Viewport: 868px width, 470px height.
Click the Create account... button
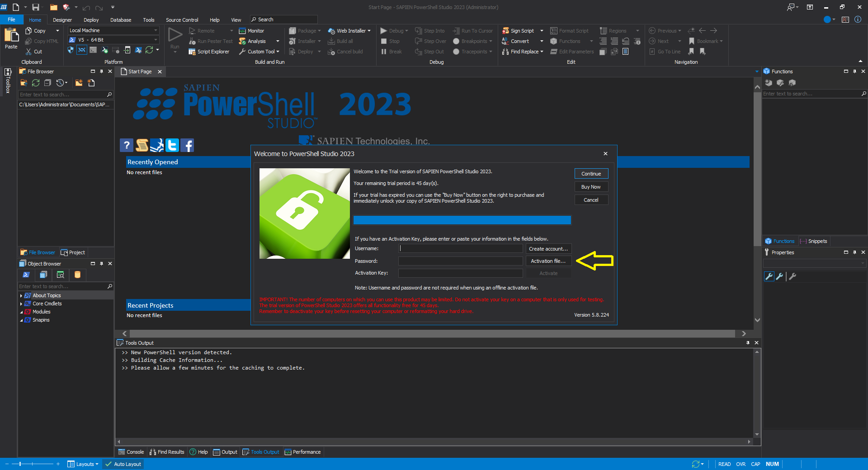coord(548,249)
